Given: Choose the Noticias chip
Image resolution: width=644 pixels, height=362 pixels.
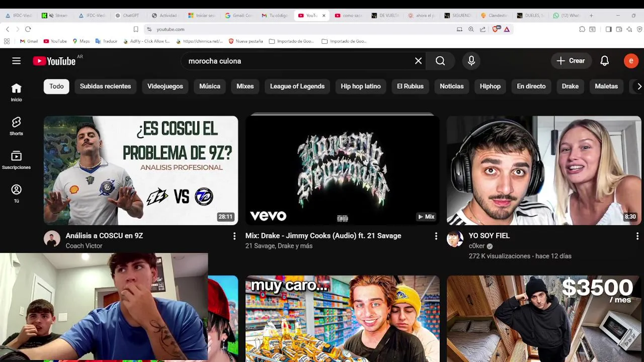Looking at the screenshot, I should [x=452, y=86].
